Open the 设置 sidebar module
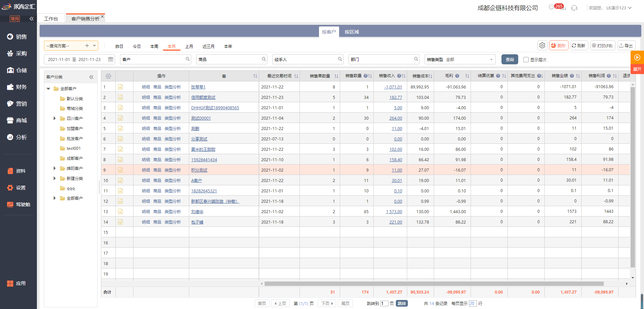 coord(17,188)
